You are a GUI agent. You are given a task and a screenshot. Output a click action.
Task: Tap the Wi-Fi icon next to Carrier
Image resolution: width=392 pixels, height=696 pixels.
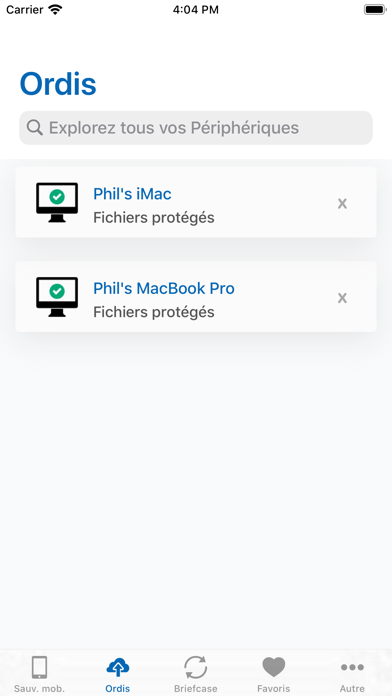(x=55, y=9)
